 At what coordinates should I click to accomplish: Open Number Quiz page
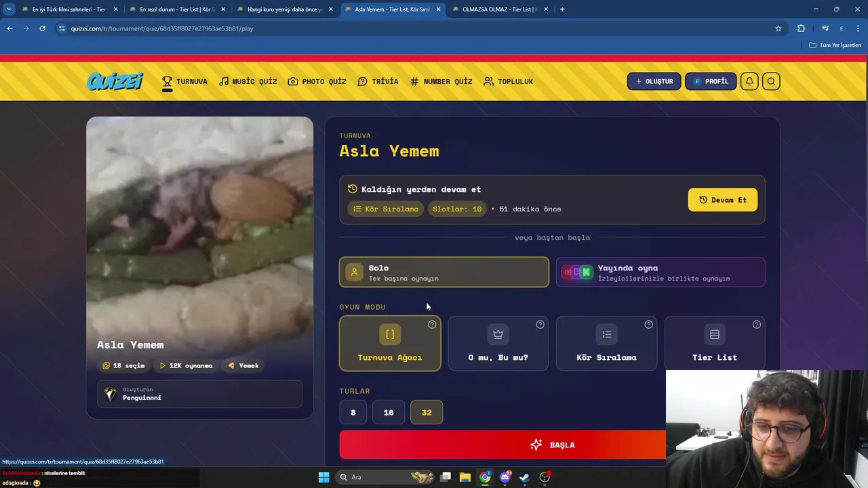[x=441, y=81]
